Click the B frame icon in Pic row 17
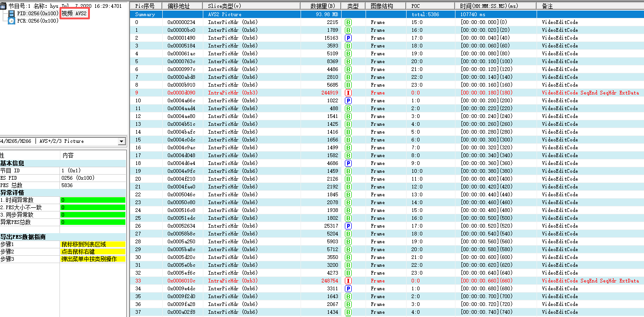The height and width of the screenshot is (317, 644). tap(349, 155)
